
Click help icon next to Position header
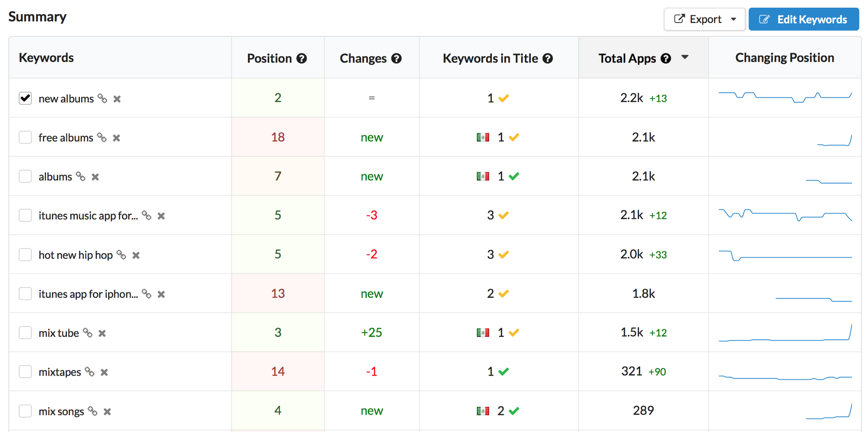(x=302, y=59)
